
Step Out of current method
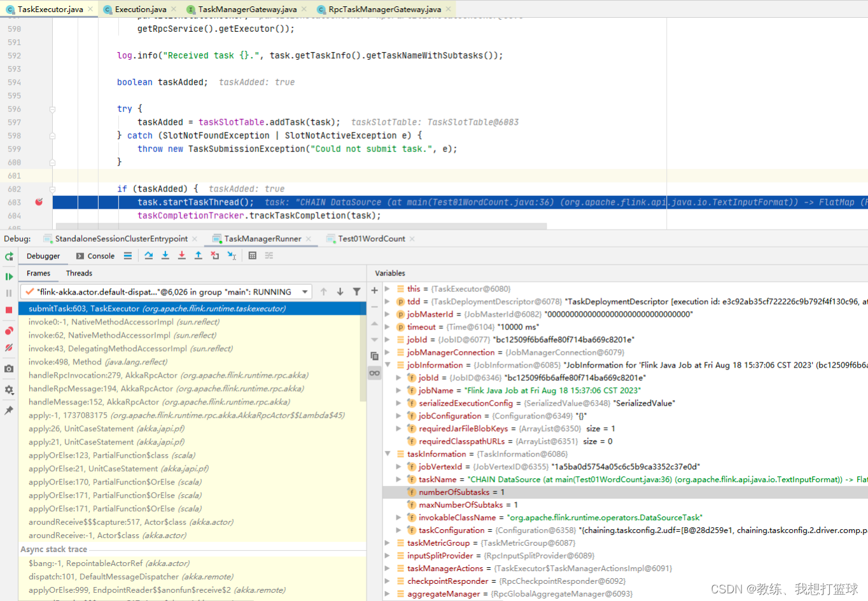point(198,256)
